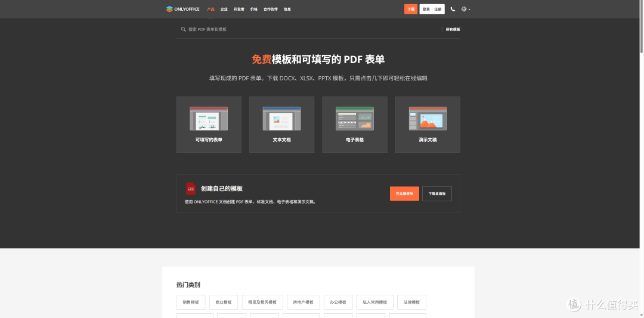Click the ONLYOFFICE logo
This screenshot has width=644, height=318.
pyautogui.click(x=183, y=9)
